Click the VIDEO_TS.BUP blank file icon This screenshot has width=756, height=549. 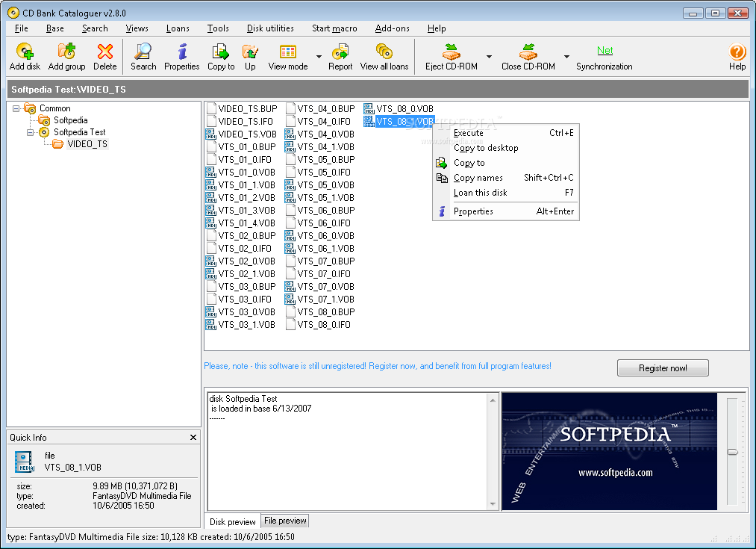coord(210,109)
